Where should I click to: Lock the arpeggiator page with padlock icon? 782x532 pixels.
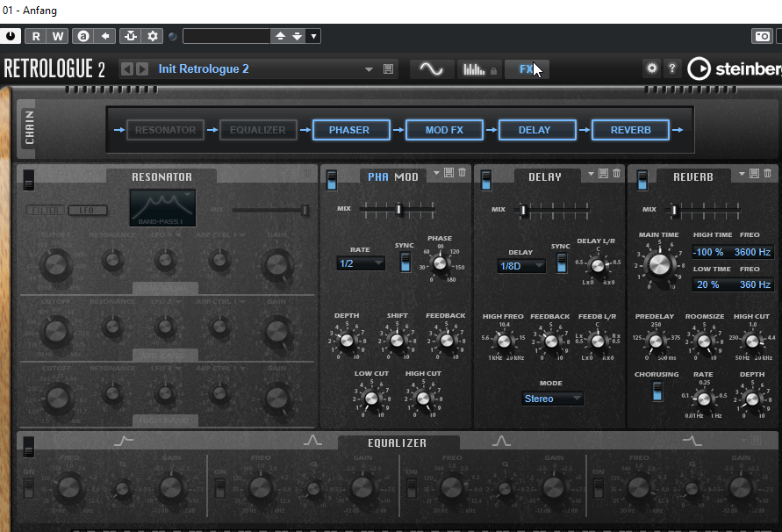494,70
